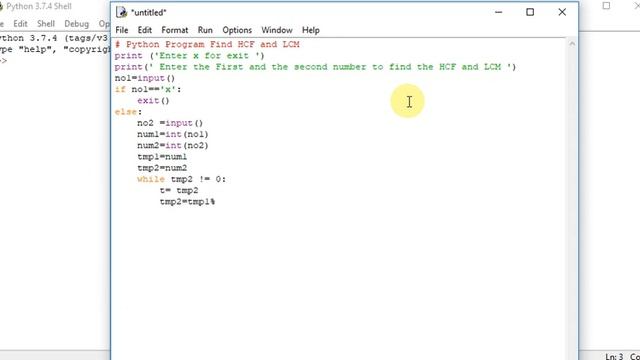Image resolution: width=640 pixels, height=360 pixels.
Task: Place cursor at end of 'tmp2=tmp1%'
Action: point(216,202)
